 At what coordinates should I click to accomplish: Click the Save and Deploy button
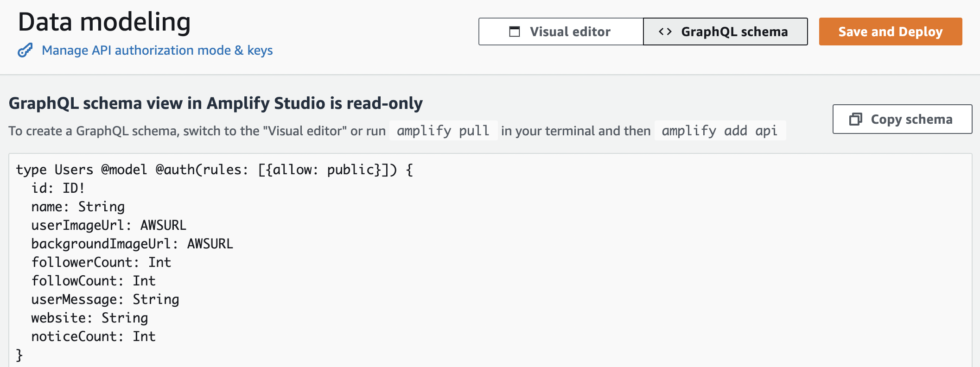pyautogui.click(x=891, y=32)
